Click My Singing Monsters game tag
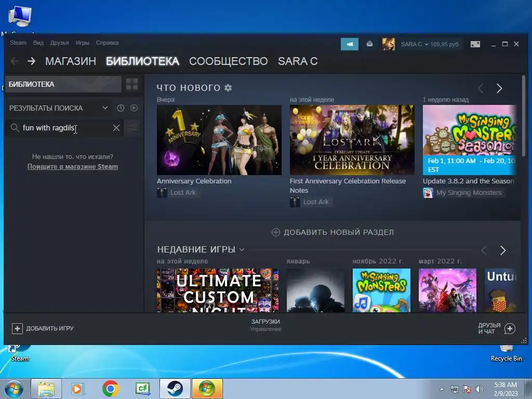 (x=463, y=193)
